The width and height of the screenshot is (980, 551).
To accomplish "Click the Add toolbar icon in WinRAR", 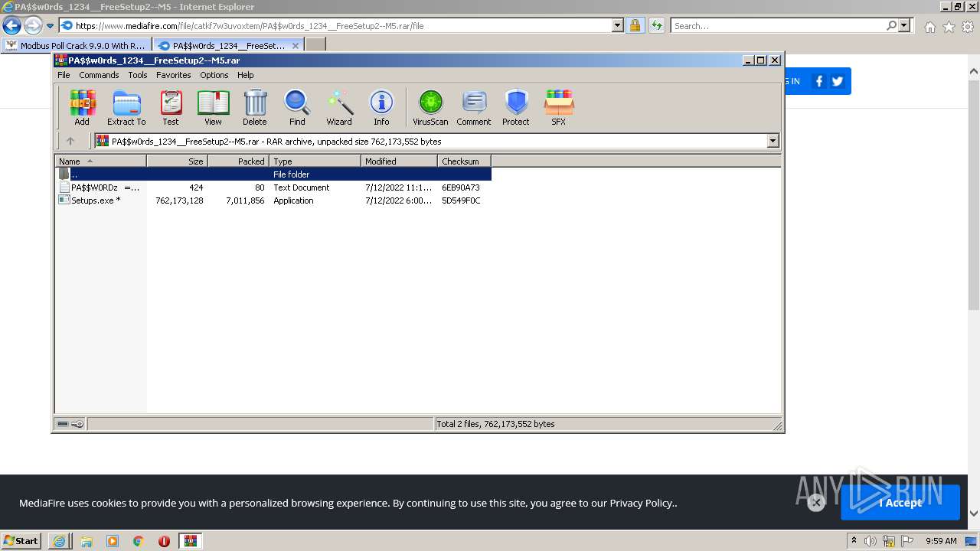I will coord(82,108).
